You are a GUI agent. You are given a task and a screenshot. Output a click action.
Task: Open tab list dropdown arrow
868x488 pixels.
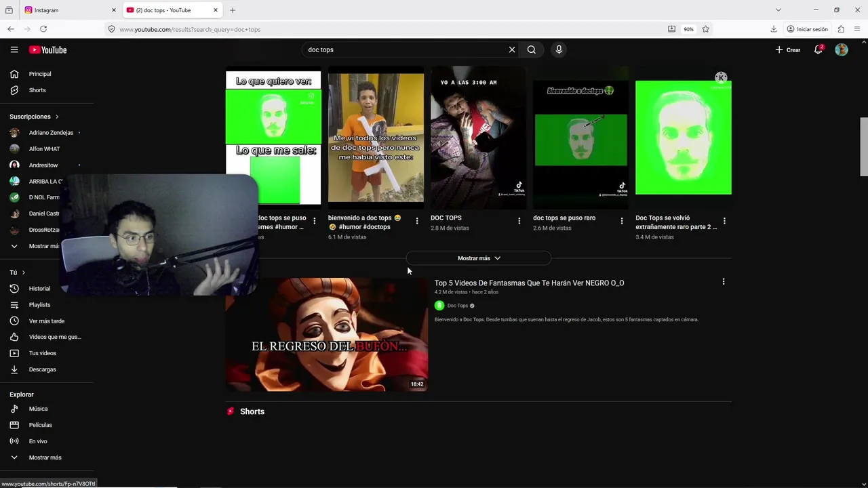coord(778,10)
